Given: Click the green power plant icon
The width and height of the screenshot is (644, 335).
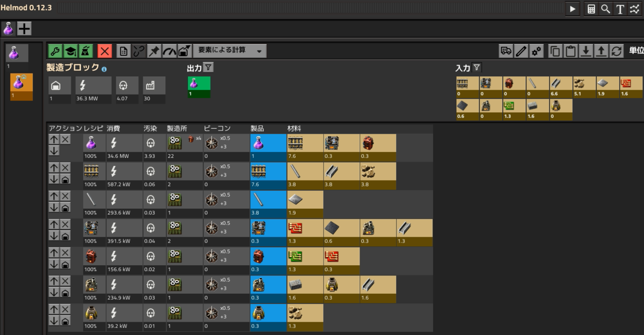Looking at the screenshot, I should 85,51.
